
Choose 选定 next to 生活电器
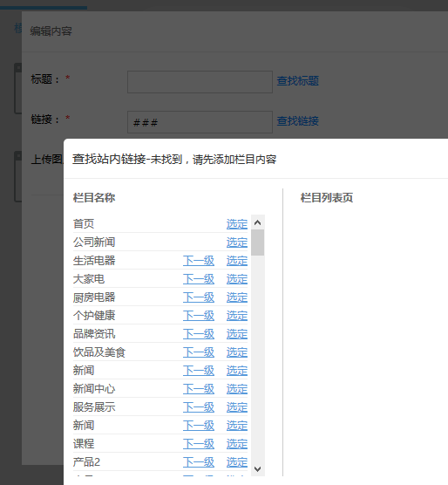(237, 261)
